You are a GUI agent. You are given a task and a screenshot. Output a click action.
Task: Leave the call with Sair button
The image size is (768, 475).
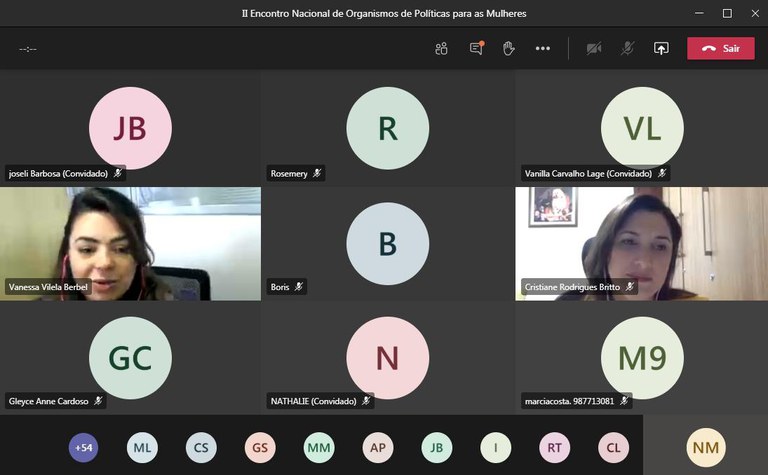(720, 48)
